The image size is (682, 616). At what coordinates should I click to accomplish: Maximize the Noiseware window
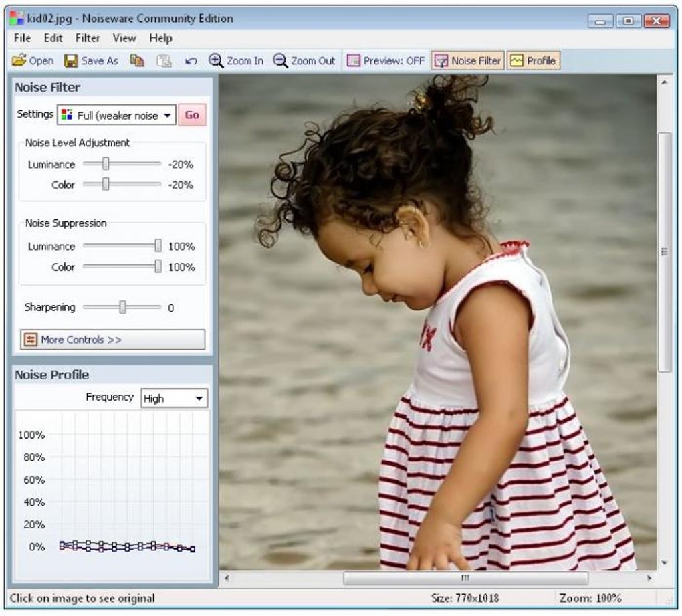point(628,21)
